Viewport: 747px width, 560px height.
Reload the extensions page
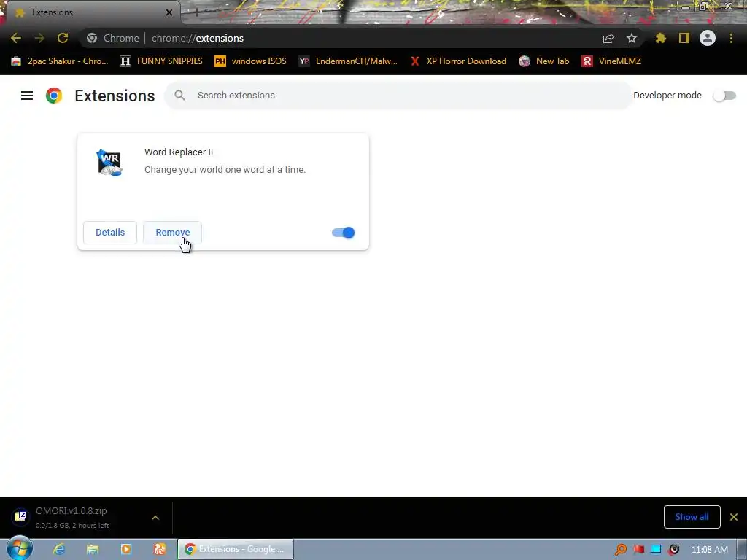coord(63,38)
